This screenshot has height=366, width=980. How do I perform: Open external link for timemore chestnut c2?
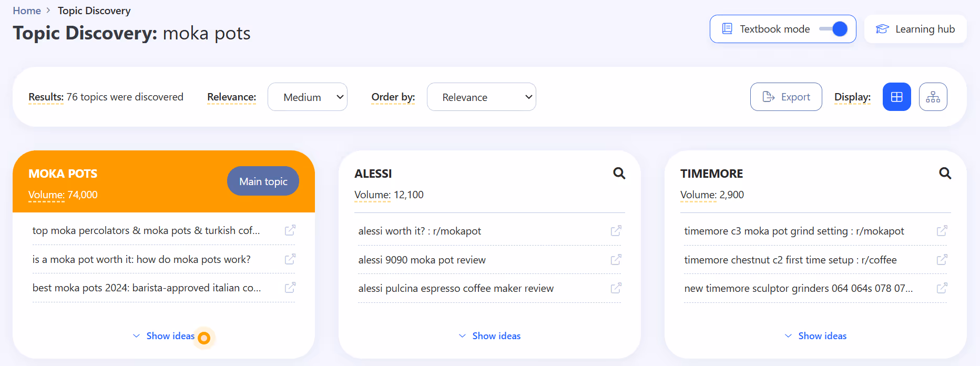coord(942,260)
